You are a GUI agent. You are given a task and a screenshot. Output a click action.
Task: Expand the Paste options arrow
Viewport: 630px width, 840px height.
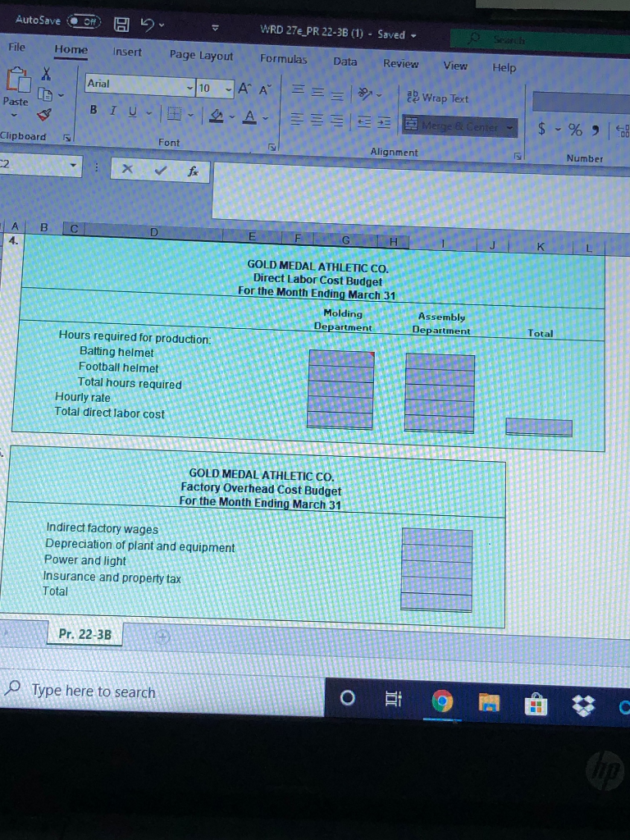15,115
